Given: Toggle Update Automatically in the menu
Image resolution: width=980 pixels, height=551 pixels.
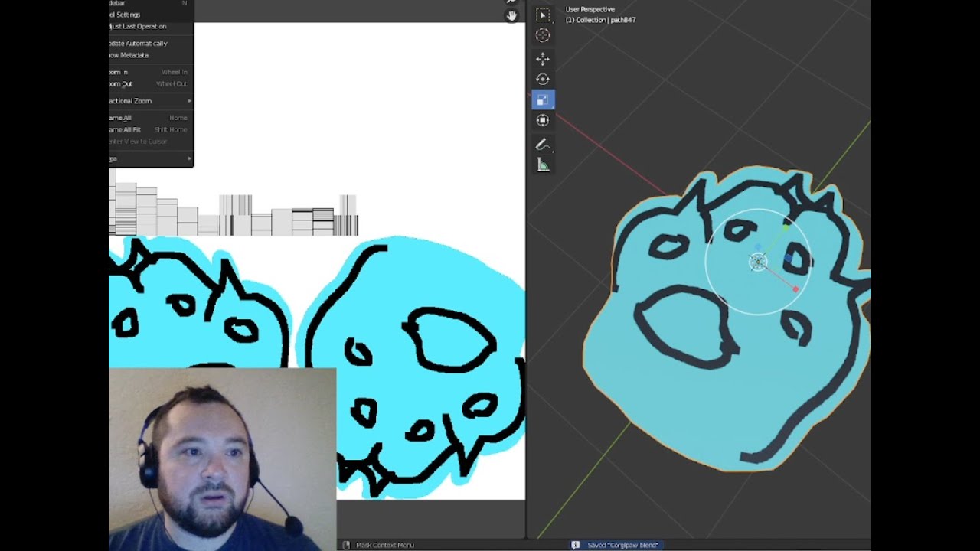Looking at the screenshot, I should [x=151, y=44].
